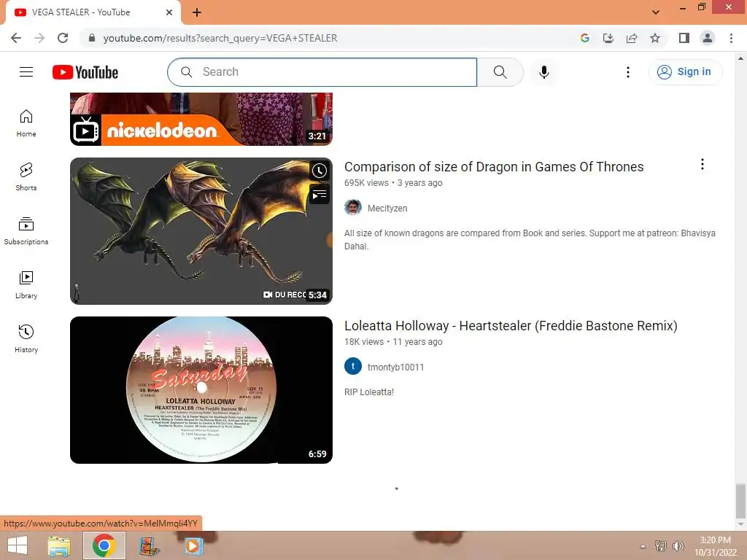Open new browser tab
This screenshot has width=747, height=560.
pyautogui.click(x=197, y=12)
